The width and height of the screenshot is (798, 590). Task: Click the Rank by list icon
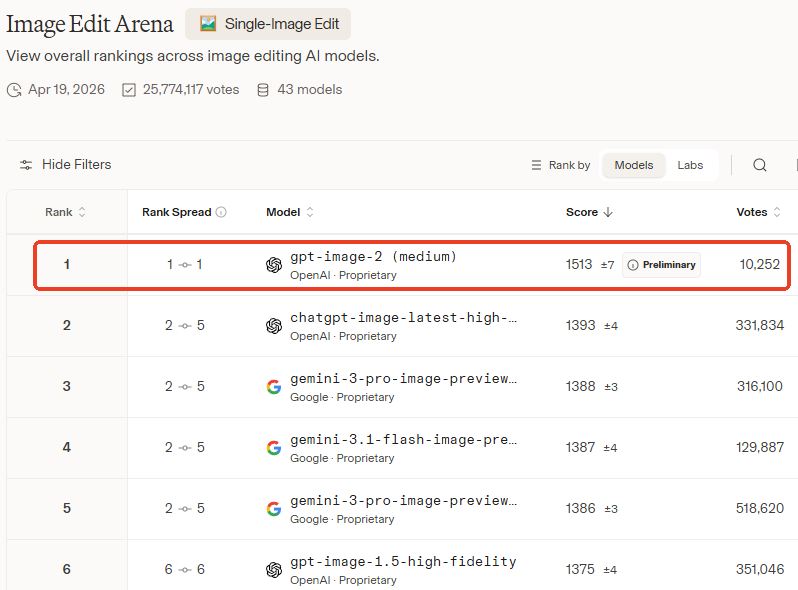pos(536,165)
